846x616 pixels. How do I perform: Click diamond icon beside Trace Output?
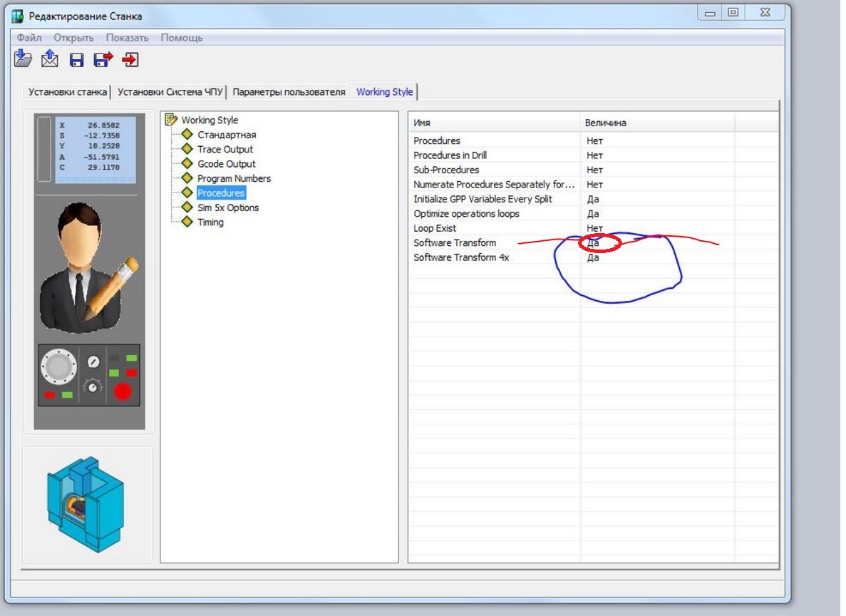(x=187, y=148)
